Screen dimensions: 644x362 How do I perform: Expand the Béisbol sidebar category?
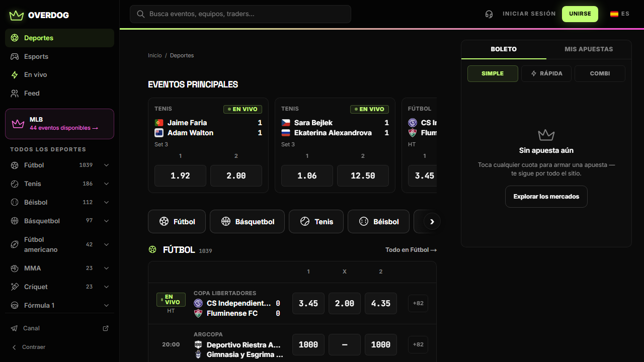tap(106, 203)
